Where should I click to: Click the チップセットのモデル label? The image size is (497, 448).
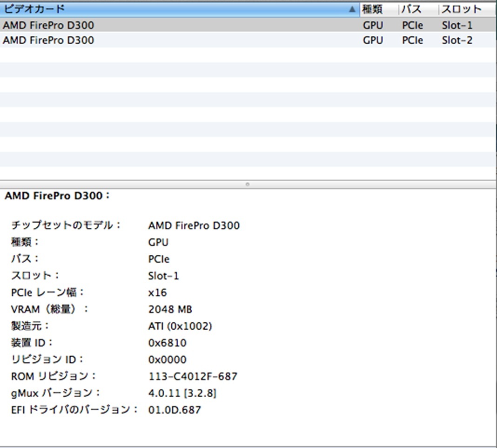(66, 225)
